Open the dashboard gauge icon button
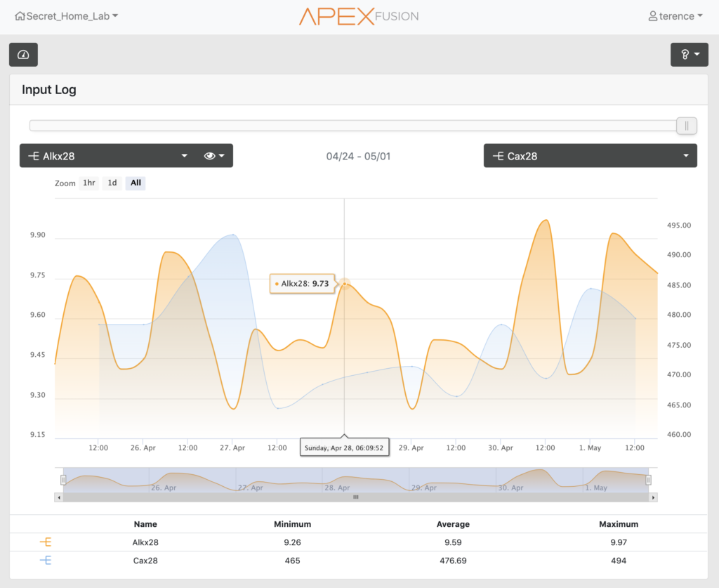Viewport: 719px width, 588px height. [x=23, y=55]
